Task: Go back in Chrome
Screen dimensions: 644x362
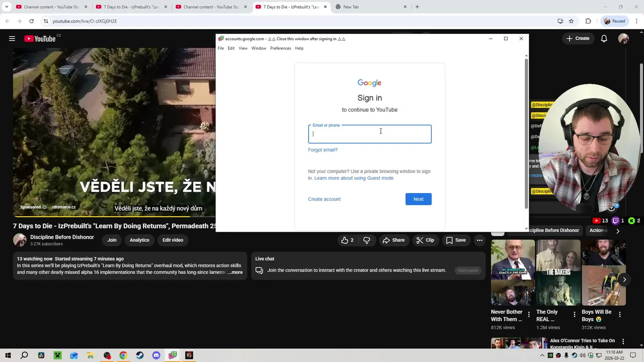Action: point(7,21)
